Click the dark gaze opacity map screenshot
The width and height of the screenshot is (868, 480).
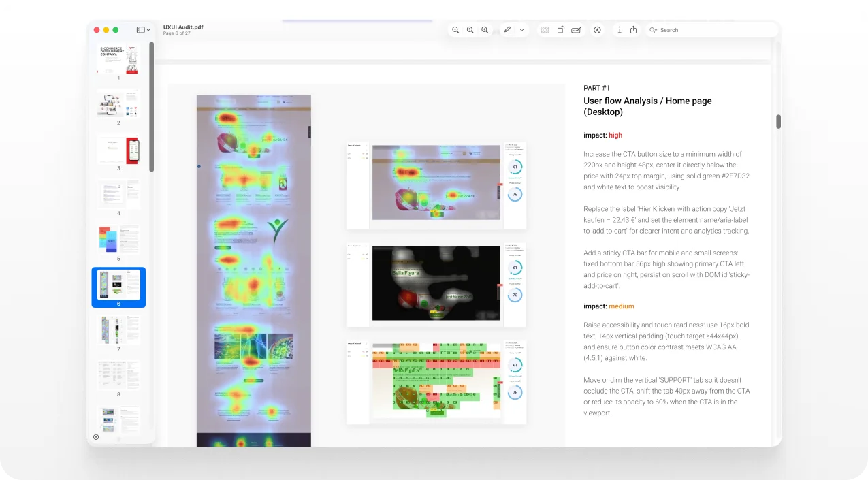click(x=436, y=283)
